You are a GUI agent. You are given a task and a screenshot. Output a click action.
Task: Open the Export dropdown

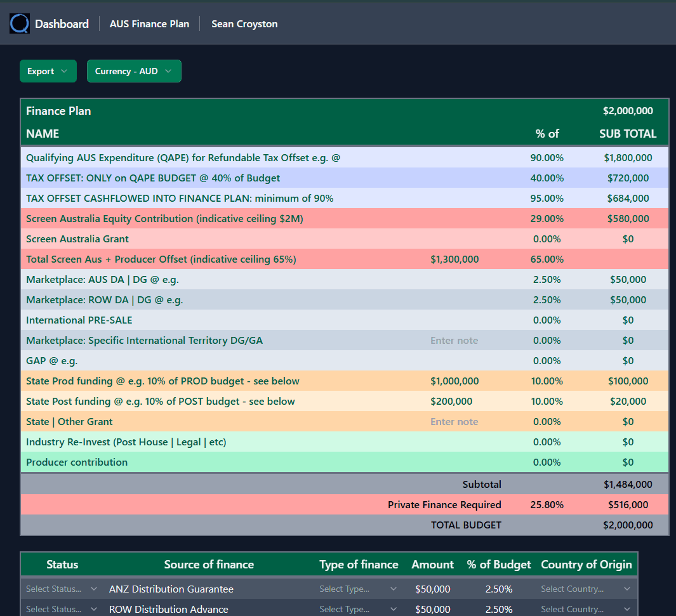point(48,71)
